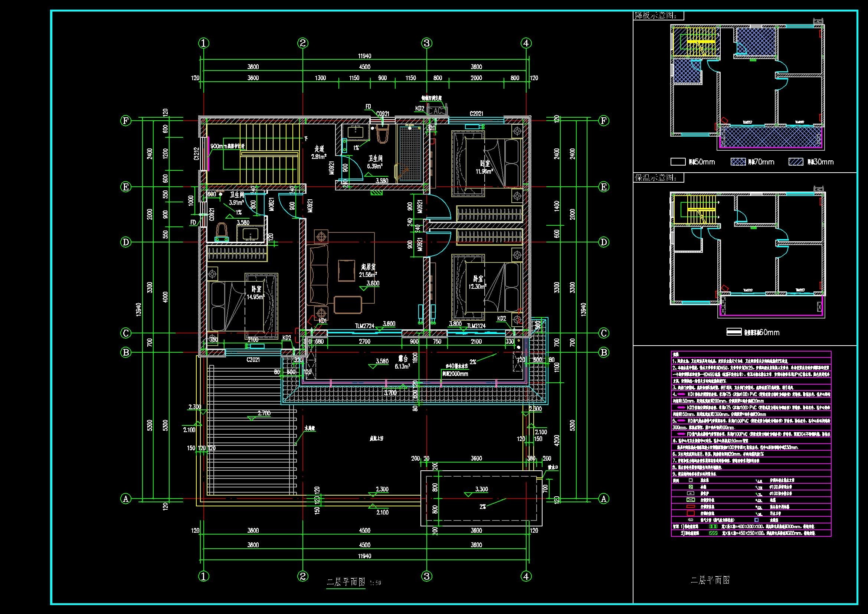The width and height of the screenshot is (868, 614).
Task: Select the KD1 hole marker label
Action: pos(322,321)
